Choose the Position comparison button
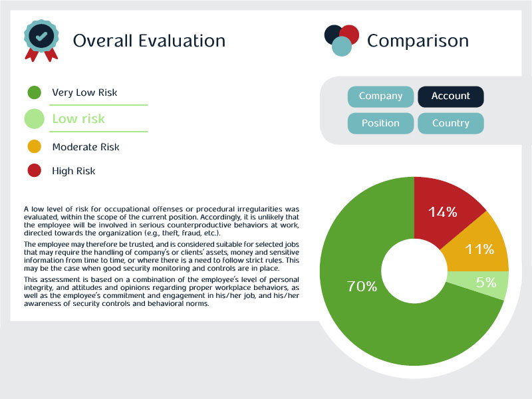The width and height of the screenshot is (532, 399). [380, 123]
